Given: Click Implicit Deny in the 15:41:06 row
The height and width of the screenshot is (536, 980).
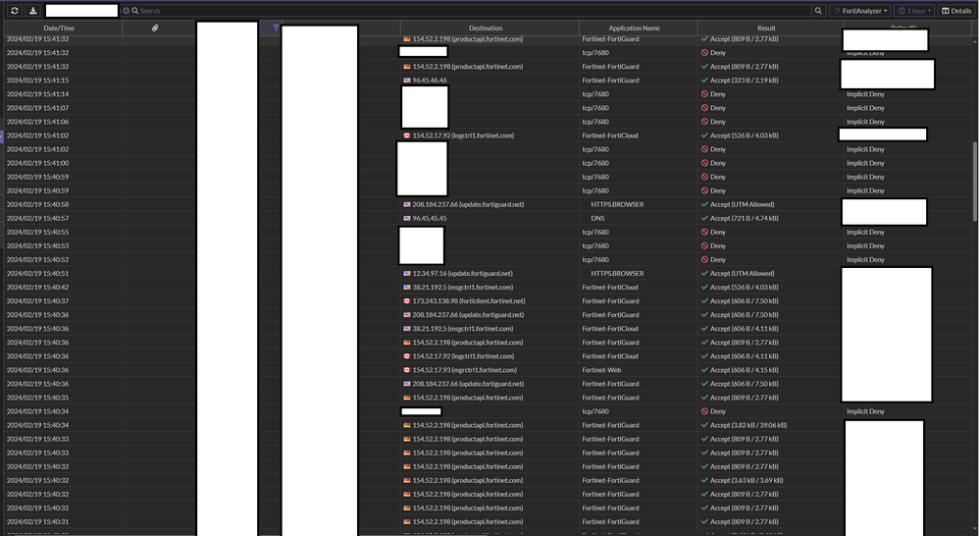Looking at the screenshot, I should pyautogui.click(x=865, y=122).
